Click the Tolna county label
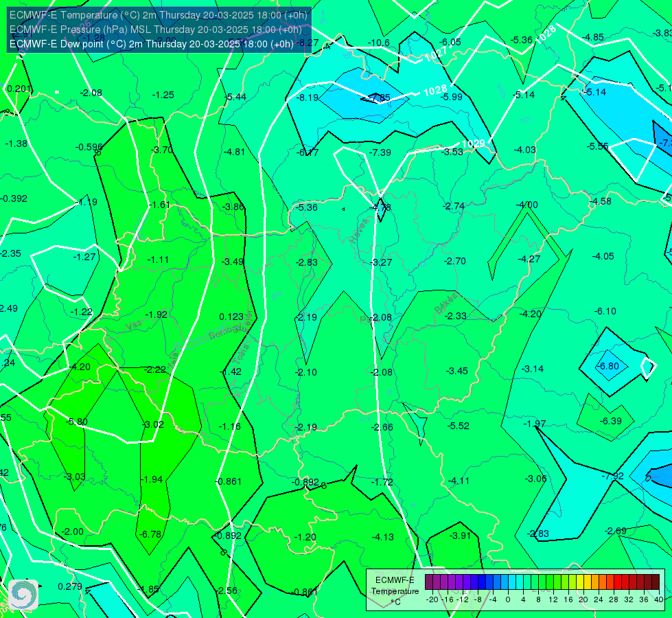The image size is (672, 618). (242, 354)
